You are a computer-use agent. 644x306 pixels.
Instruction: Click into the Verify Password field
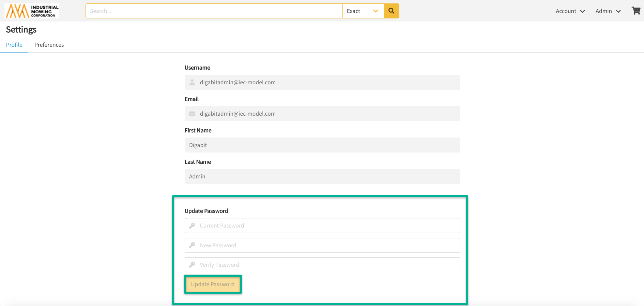coord(327,265)
